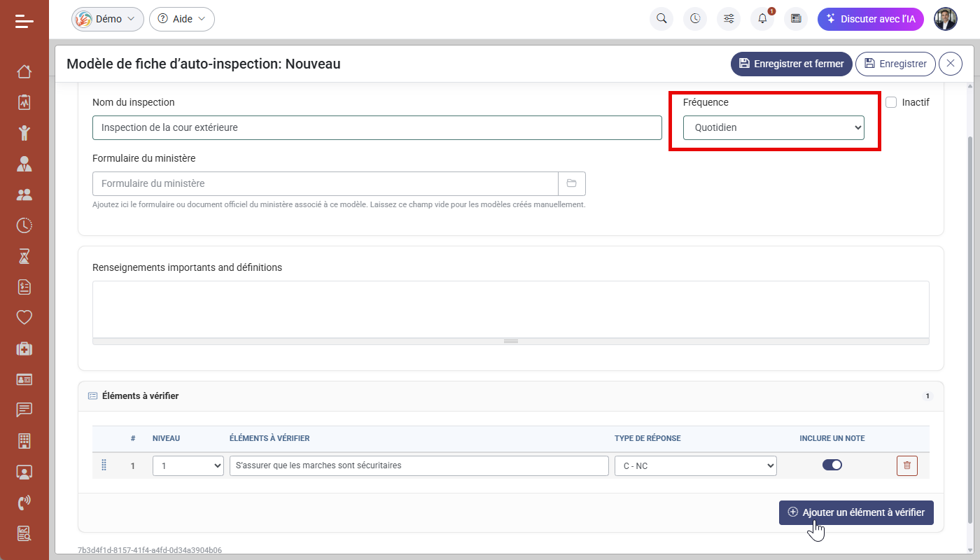Click the Renseignements importants text area

click(511, 309)
